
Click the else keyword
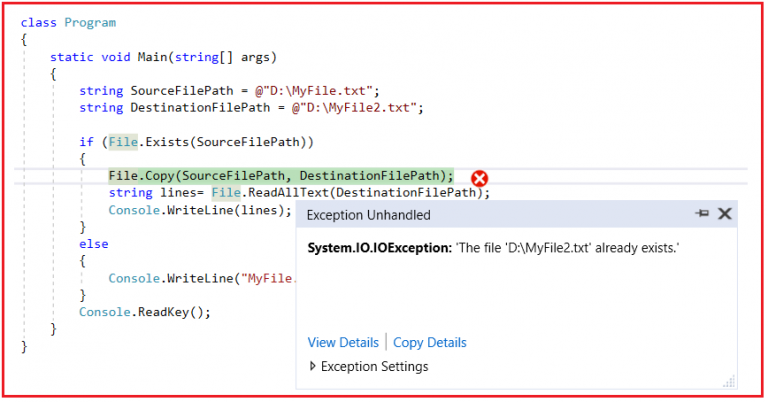click(x=94, y=244)
